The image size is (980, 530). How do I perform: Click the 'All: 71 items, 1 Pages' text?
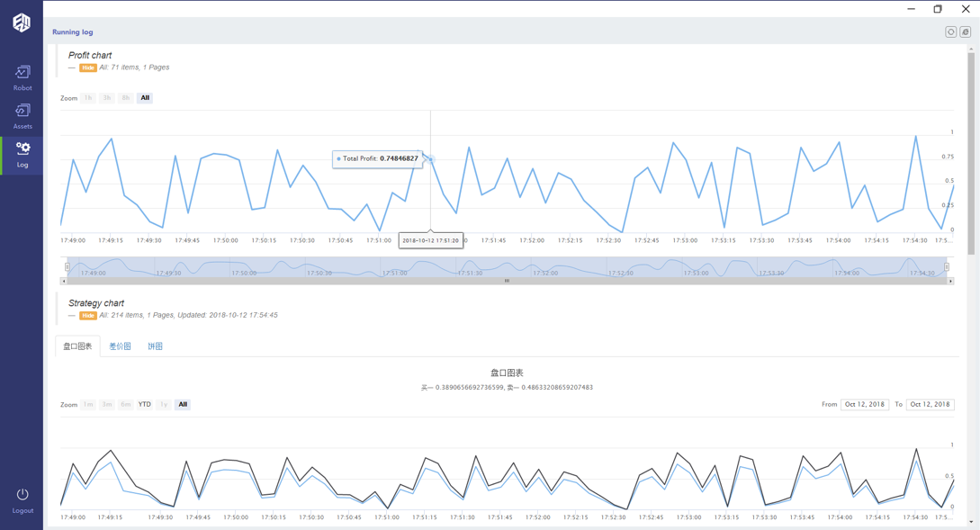coord(134,67)
